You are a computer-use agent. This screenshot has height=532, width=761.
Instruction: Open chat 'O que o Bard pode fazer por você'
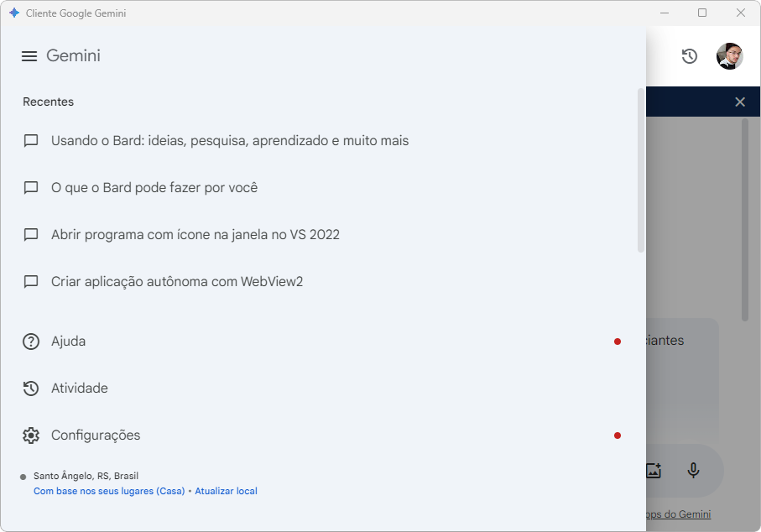coord(154,188)
